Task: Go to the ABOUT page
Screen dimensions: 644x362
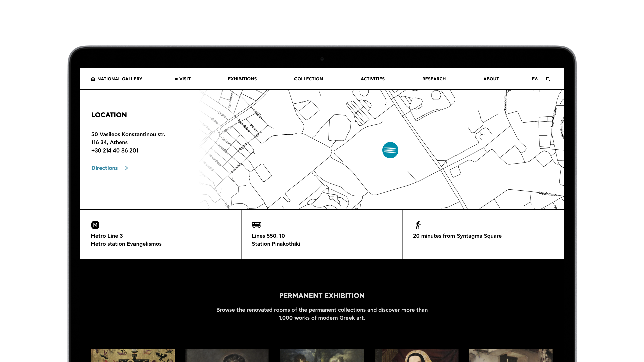Action: (491, 79)
